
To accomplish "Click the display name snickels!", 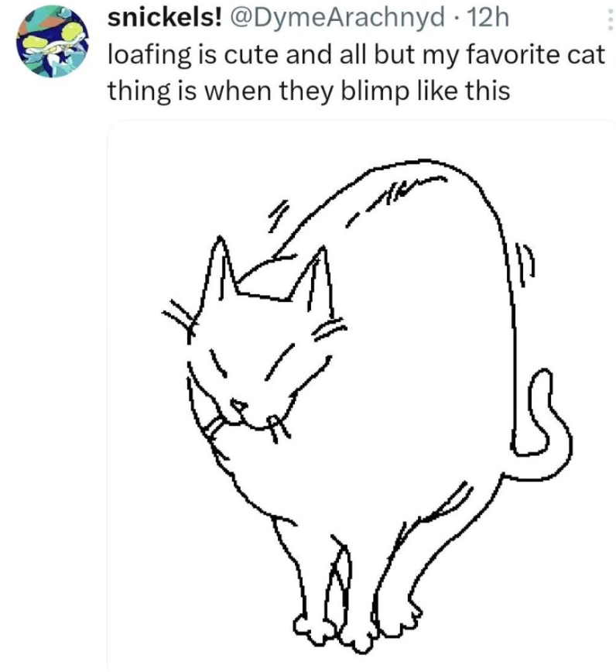I will (165, 18).
